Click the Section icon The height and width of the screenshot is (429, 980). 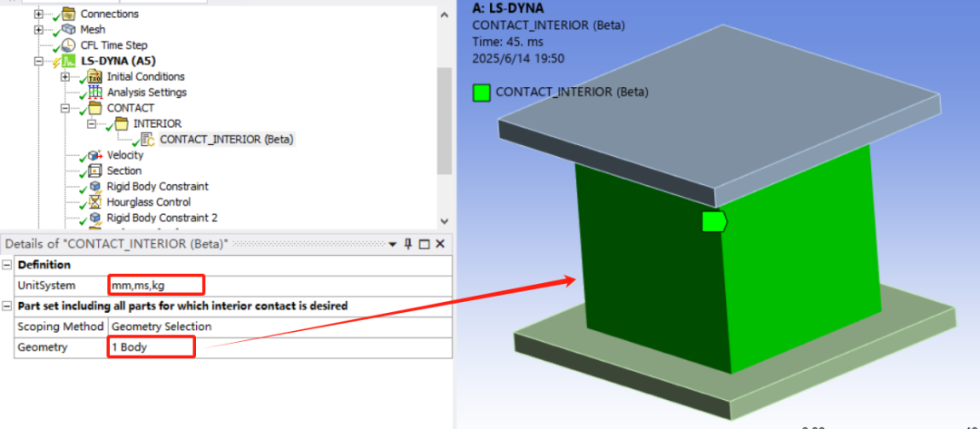tap(95, 171)
